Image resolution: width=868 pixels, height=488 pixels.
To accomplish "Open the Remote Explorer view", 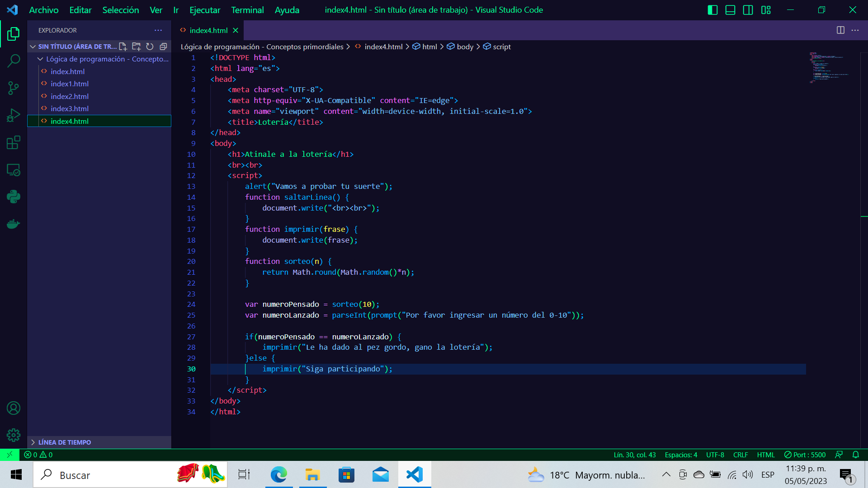I will [x=14, y=170].
